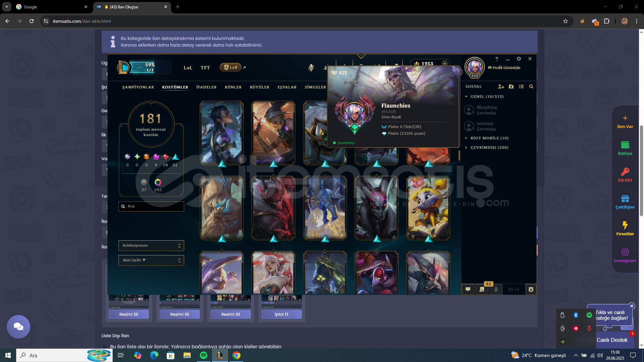
Task: Bookmark this page with the star icon
Action: (566, 21)
